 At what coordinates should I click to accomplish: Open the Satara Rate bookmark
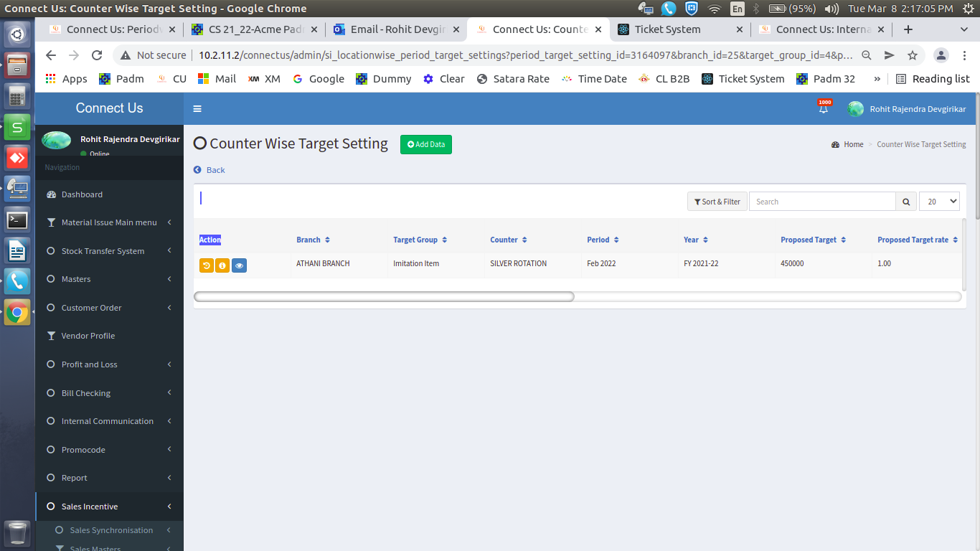click(512, 79)
